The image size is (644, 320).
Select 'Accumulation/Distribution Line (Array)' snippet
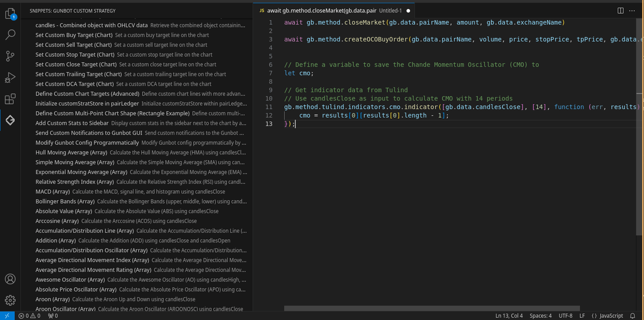coord(137,230)
